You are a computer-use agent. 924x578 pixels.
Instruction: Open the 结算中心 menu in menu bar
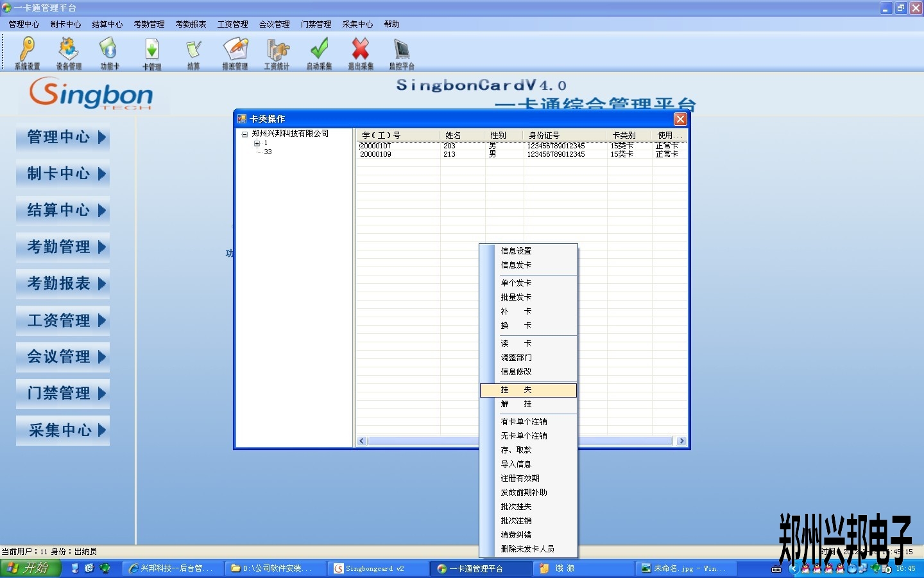pos(107,24)
